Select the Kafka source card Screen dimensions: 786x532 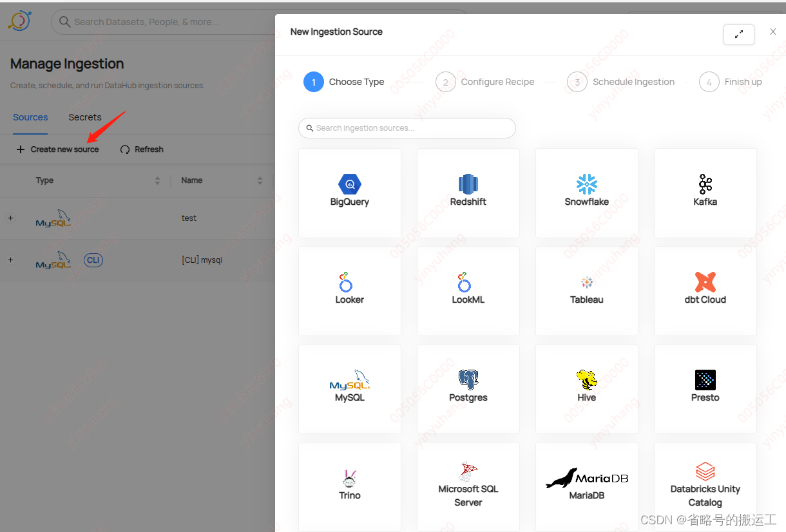tap(705, 193)
